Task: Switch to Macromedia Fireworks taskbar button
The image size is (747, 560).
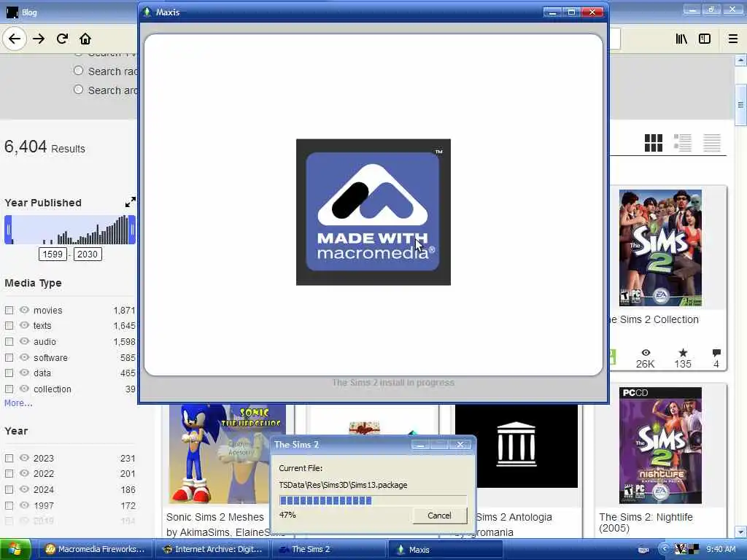Action: 94,550
